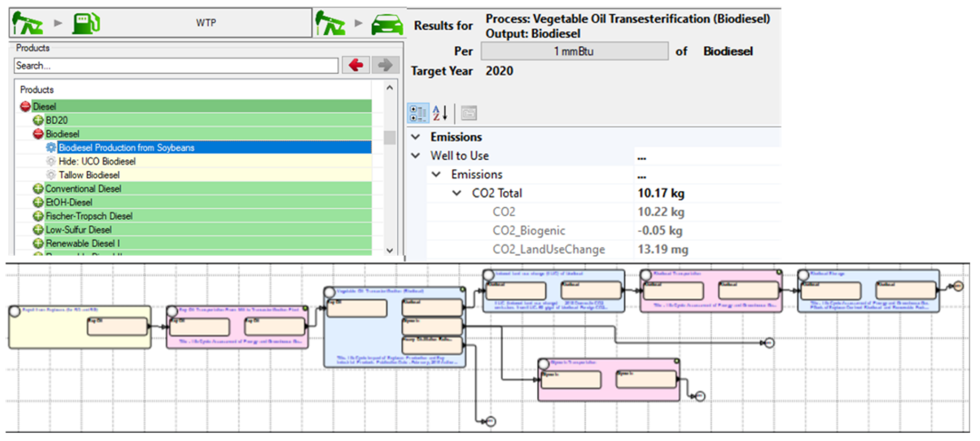Screen dimensions: 980x441
Task: Click the alphabetical sort A-Z icon
Action: click(440, 113)
